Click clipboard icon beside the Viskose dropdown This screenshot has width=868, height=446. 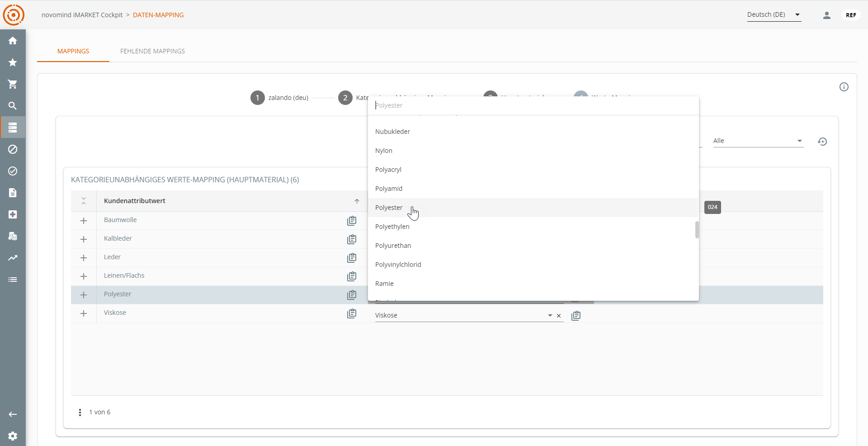576,316
